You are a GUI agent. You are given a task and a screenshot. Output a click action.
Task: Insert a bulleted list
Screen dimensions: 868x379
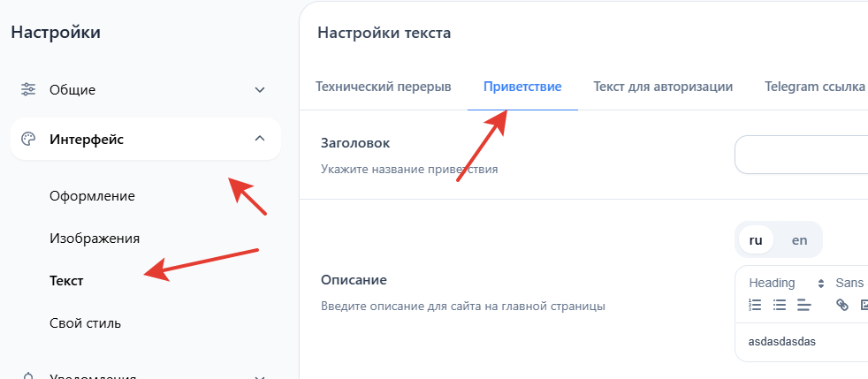[x=779, y=305]
